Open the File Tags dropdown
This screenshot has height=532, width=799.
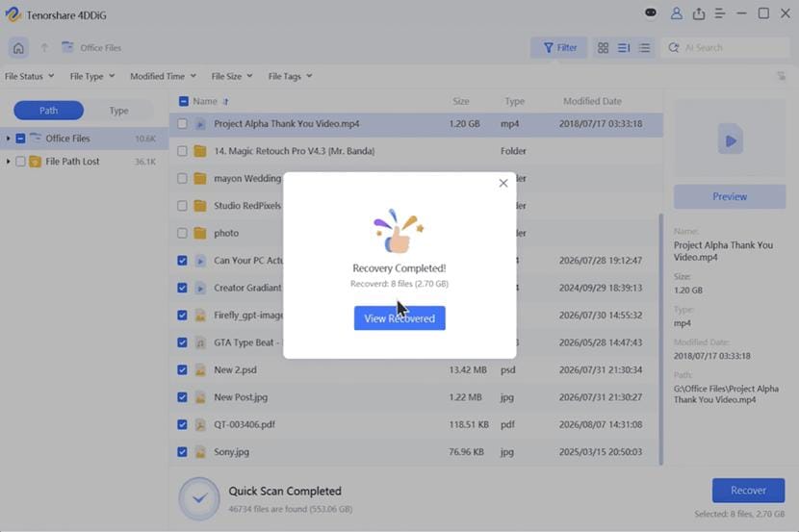click(x=290, y=76)
